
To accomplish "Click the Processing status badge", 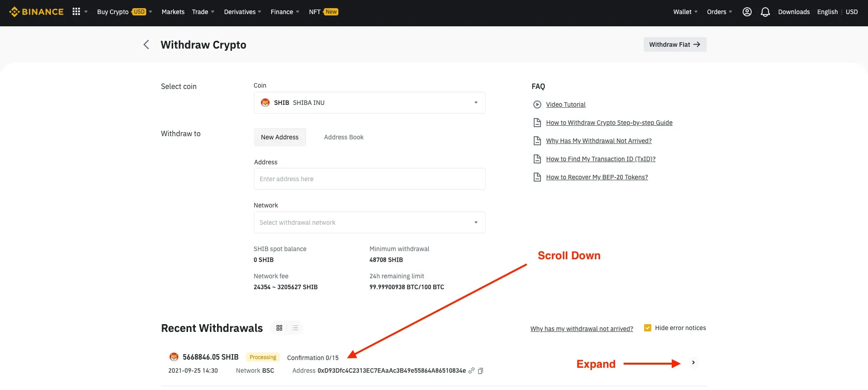I will [263, 357].
